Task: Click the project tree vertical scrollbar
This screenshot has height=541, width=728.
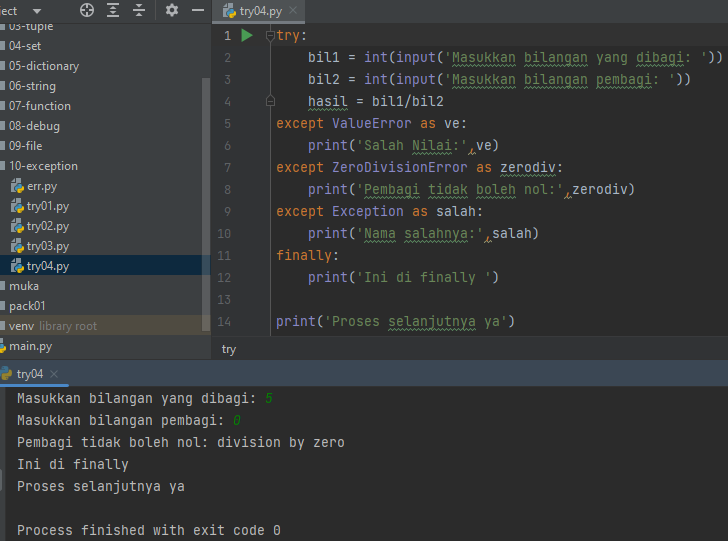Action: tap(206, 204)
